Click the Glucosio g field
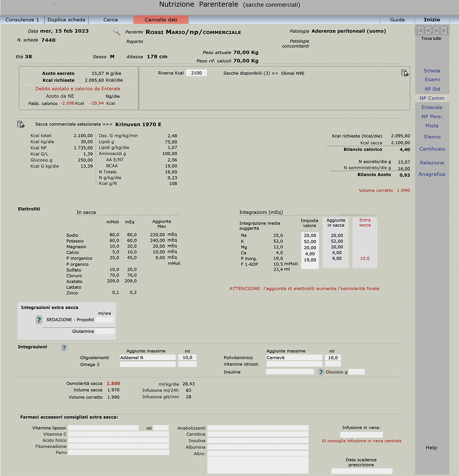This screenshot has width=459, height=476. pyautogui.click(x=357, y=372)
